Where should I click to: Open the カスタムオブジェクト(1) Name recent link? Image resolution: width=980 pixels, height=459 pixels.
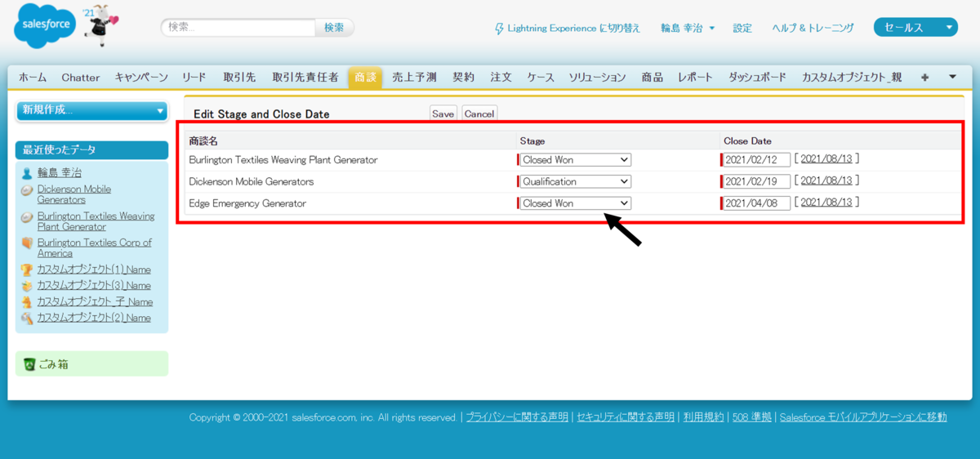94,270
